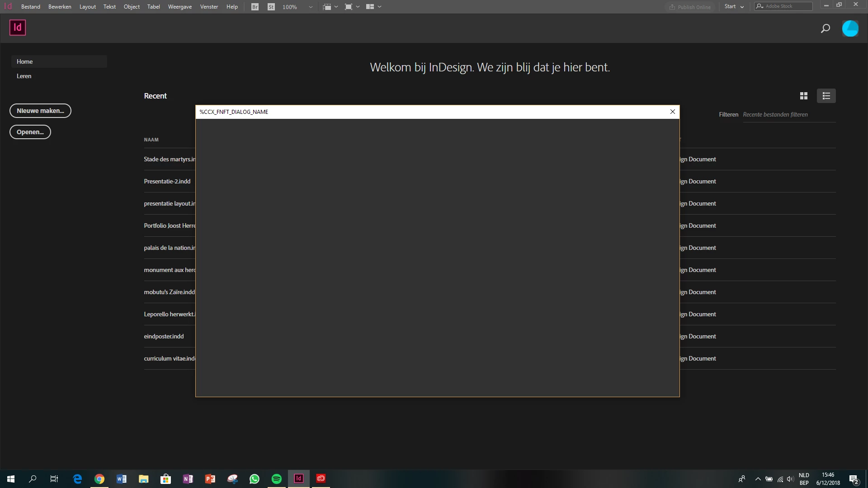Open the Weergave menu
The width and height of the screenshot is (868, 488).
click(x=179, y=7)
